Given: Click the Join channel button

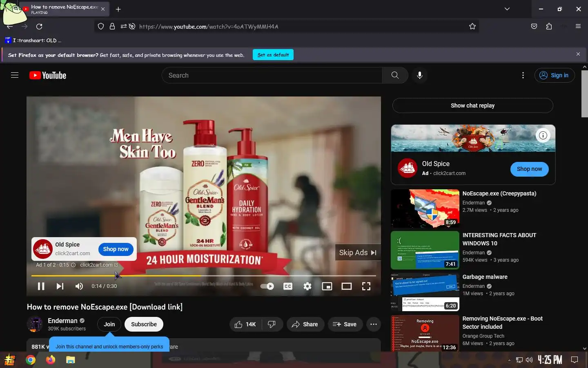Looking at the screenshot, I should click(109, 324).
